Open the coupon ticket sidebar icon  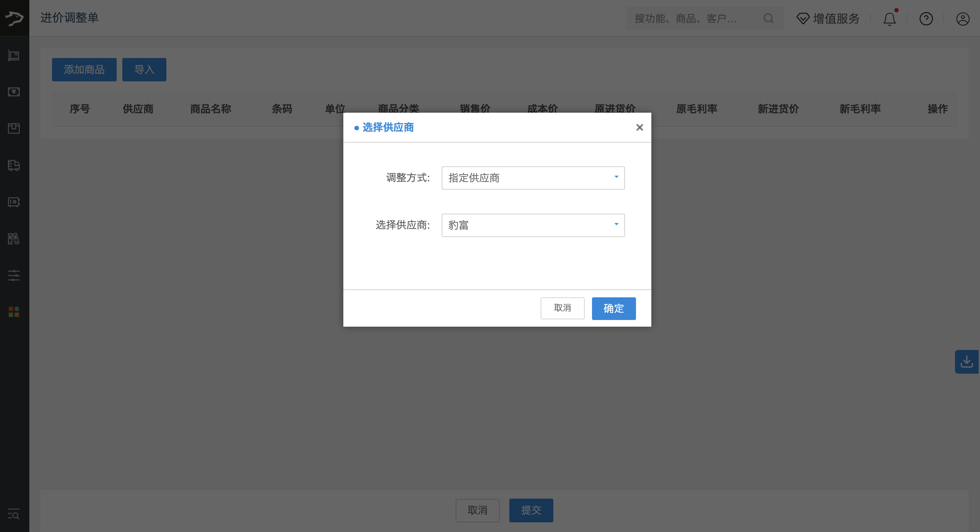14,202
